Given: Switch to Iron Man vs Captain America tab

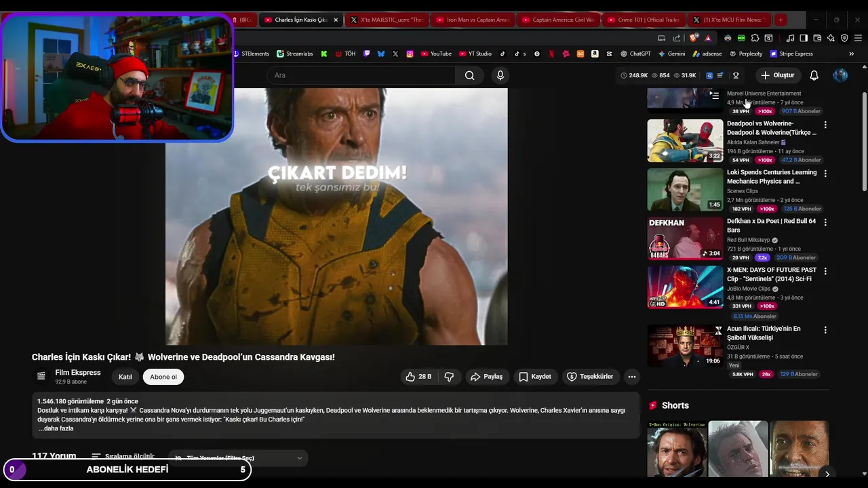Looking at the screenshot, I should coord(472,20).
